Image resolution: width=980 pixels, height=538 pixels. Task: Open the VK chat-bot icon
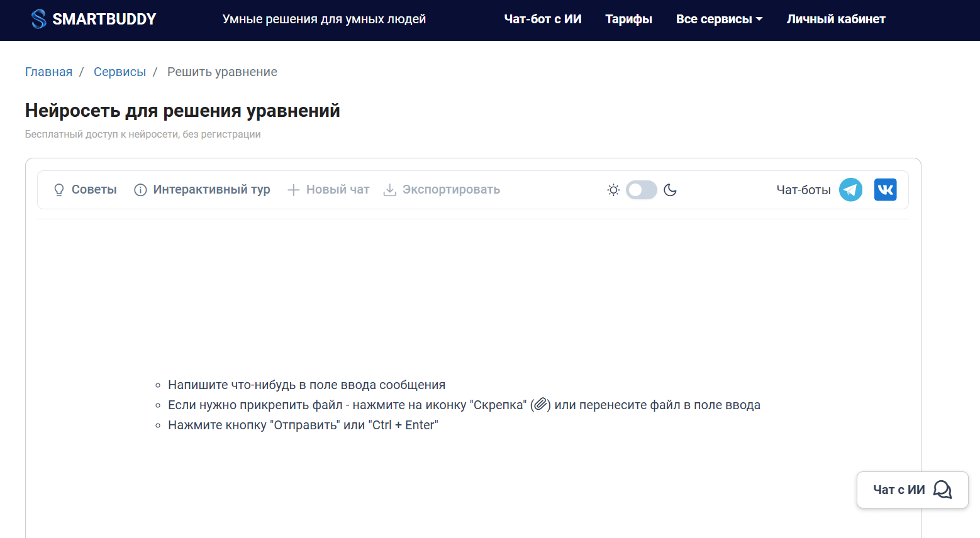(885, 190)
